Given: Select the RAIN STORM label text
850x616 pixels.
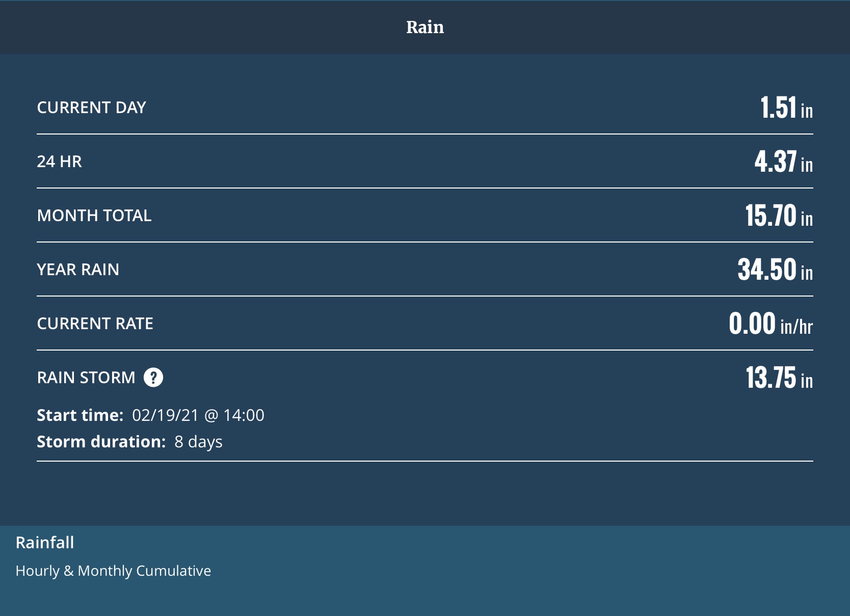Looking at the screenshot, I should coord(86,378).
